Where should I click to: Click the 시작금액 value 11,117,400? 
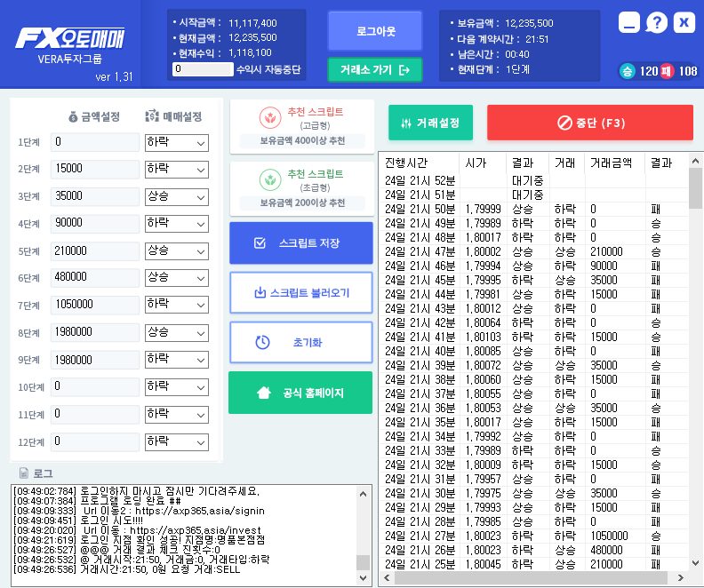point(252,23)
